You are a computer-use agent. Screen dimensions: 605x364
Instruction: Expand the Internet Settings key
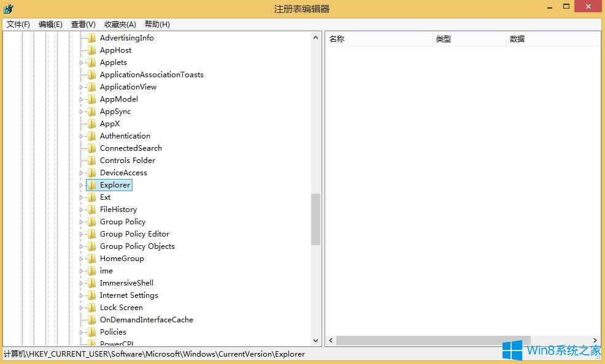[82, 295]
